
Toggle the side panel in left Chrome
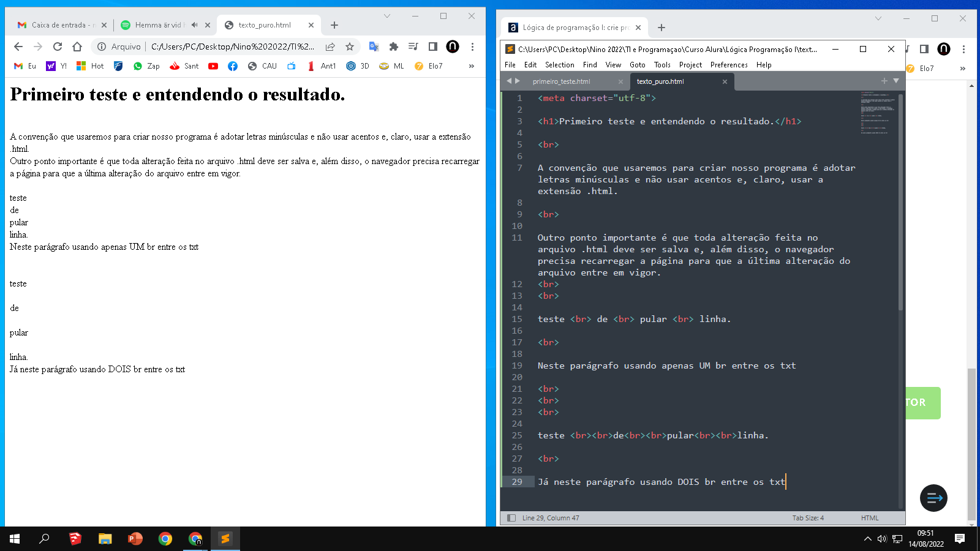click(x=433, y=47)
